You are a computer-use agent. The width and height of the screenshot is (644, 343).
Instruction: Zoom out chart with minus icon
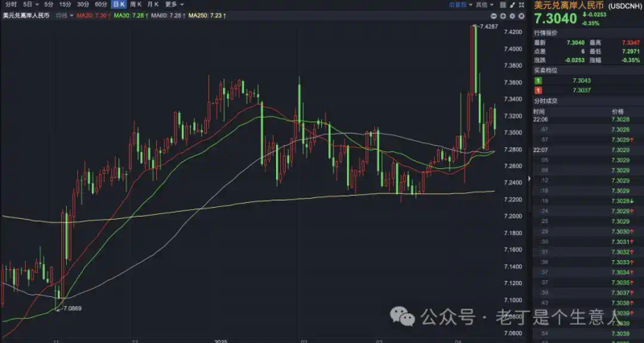point(493,16)
